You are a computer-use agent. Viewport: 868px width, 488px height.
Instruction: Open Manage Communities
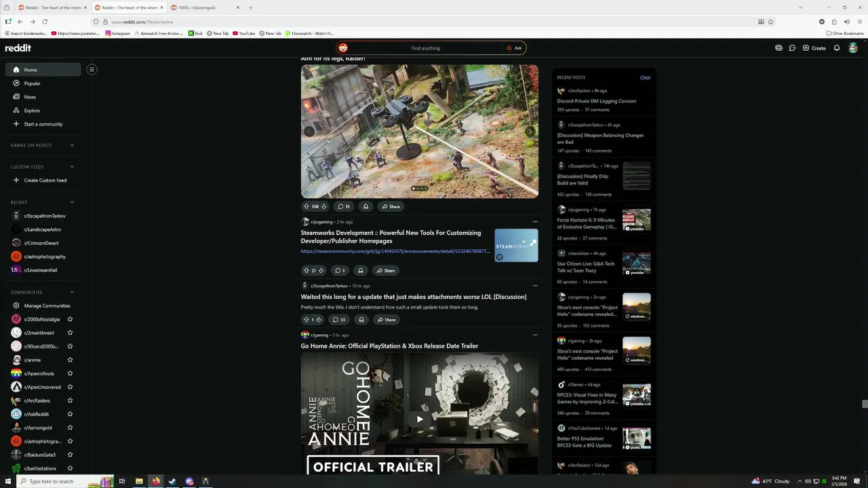43,306
